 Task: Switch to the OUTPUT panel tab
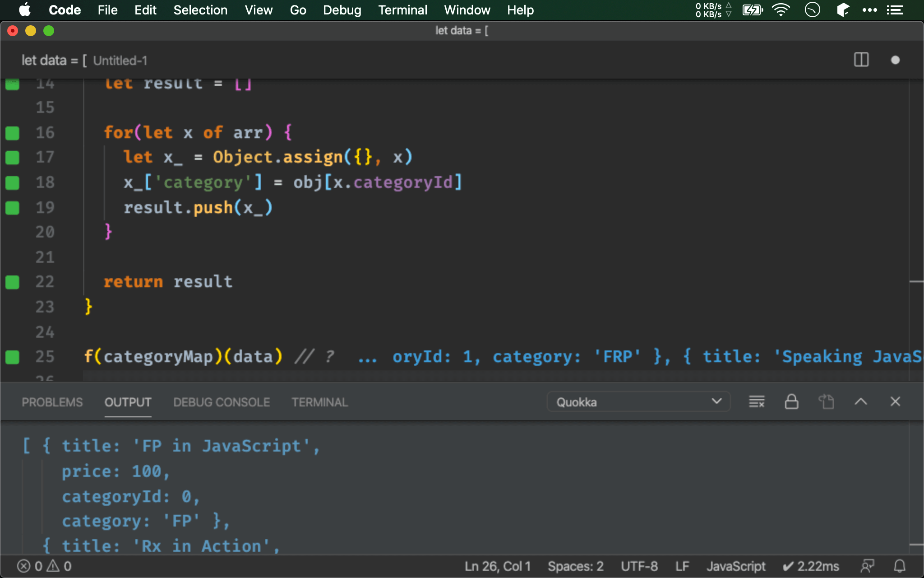(128, 402)
